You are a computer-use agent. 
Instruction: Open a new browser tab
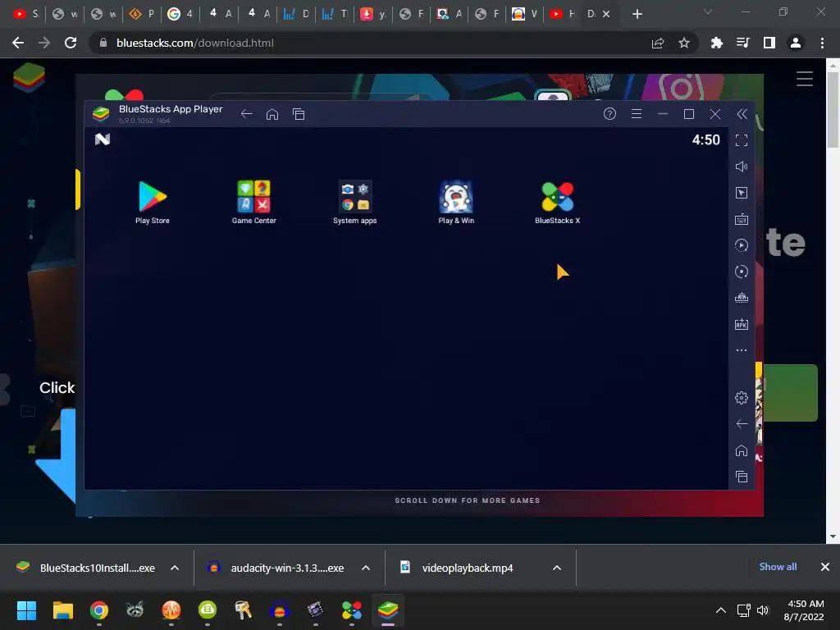(x=637, y=14)
